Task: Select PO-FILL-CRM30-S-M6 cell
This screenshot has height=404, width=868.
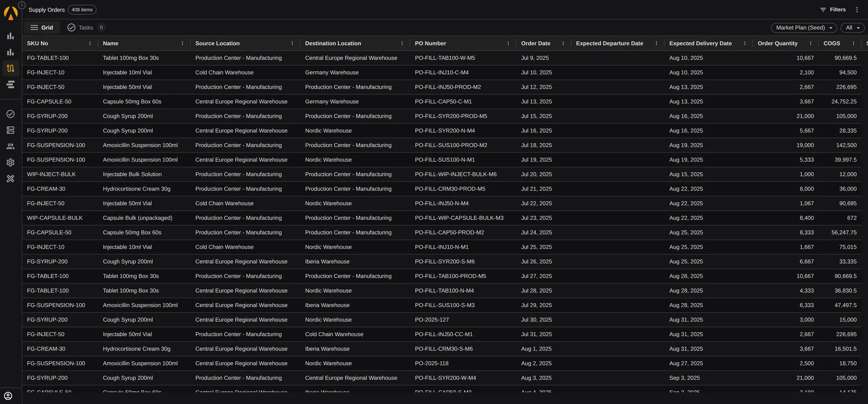Action: (x=444, y=349)
